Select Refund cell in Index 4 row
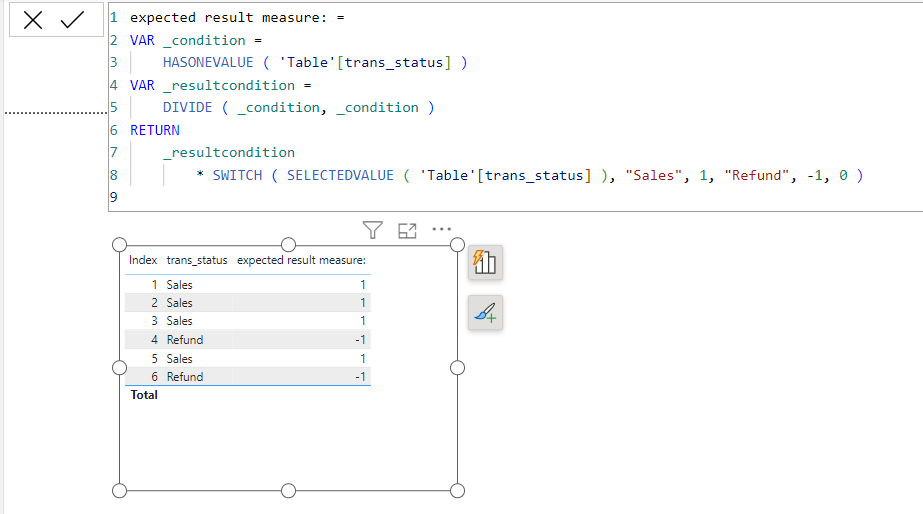Viewport: 923px width, 514px height. [x=185, y=340]
